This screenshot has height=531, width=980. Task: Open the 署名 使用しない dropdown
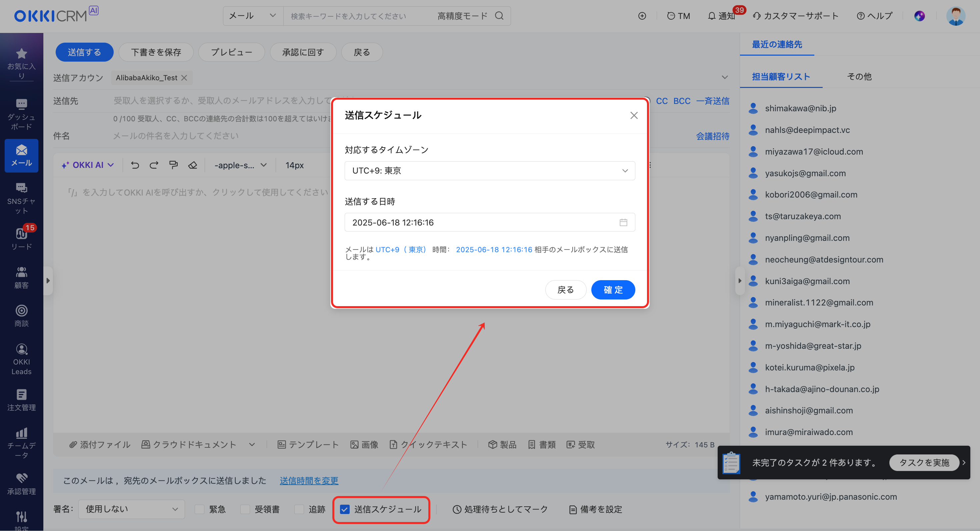[x=132, y=509]
